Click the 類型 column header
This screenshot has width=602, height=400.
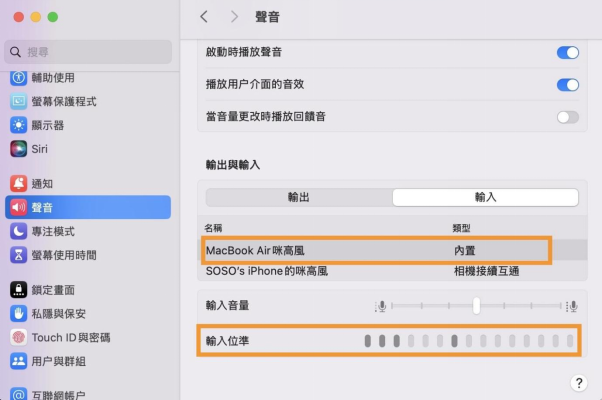pos(461,228)
